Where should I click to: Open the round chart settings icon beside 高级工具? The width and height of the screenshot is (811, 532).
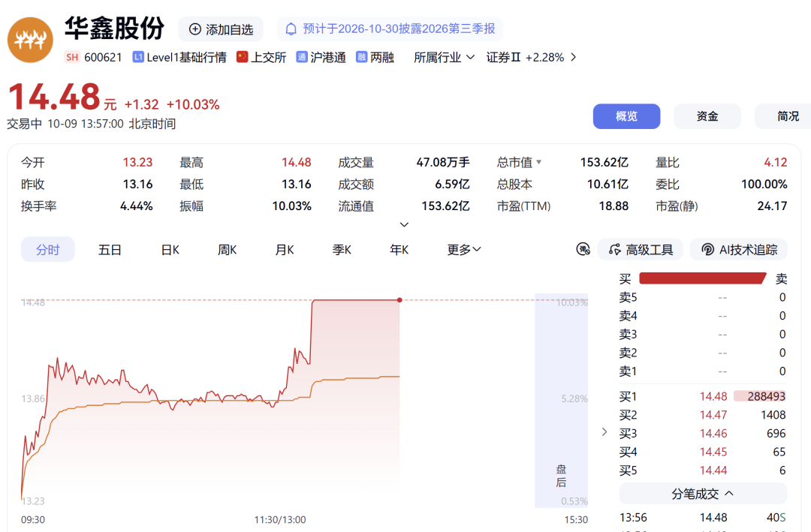[583, 250]
